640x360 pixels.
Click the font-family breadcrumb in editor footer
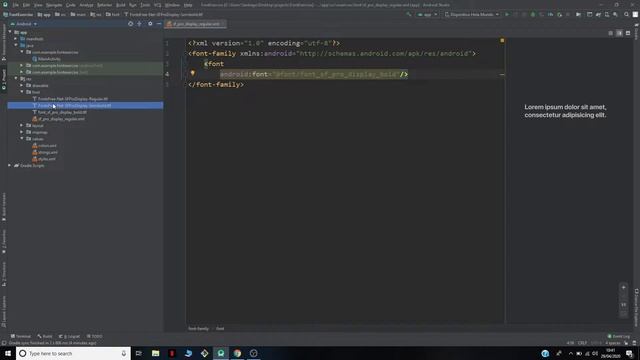click(198, 329)
